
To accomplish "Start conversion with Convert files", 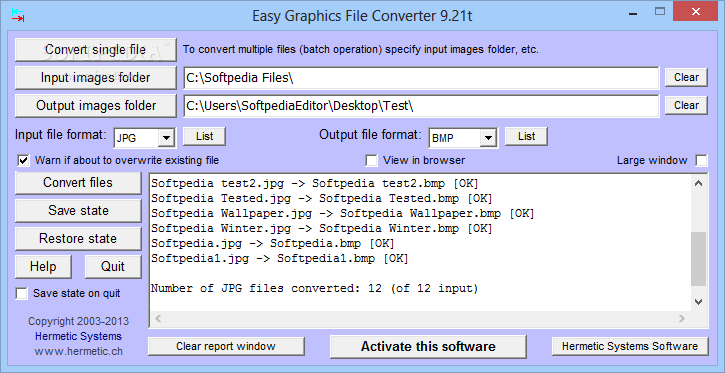I will (78, 183).
